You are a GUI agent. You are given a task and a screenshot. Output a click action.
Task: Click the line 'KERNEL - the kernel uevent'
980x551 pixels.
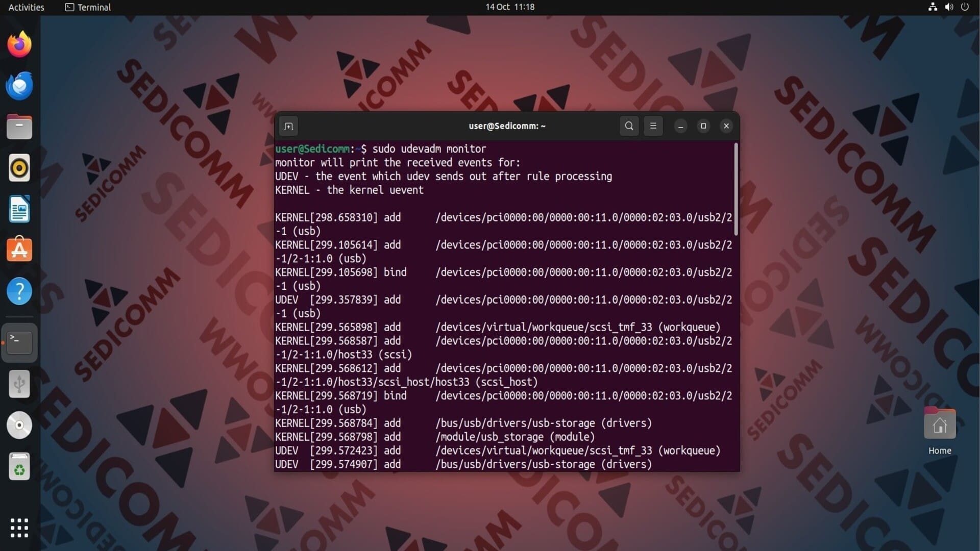pos(349,190)
